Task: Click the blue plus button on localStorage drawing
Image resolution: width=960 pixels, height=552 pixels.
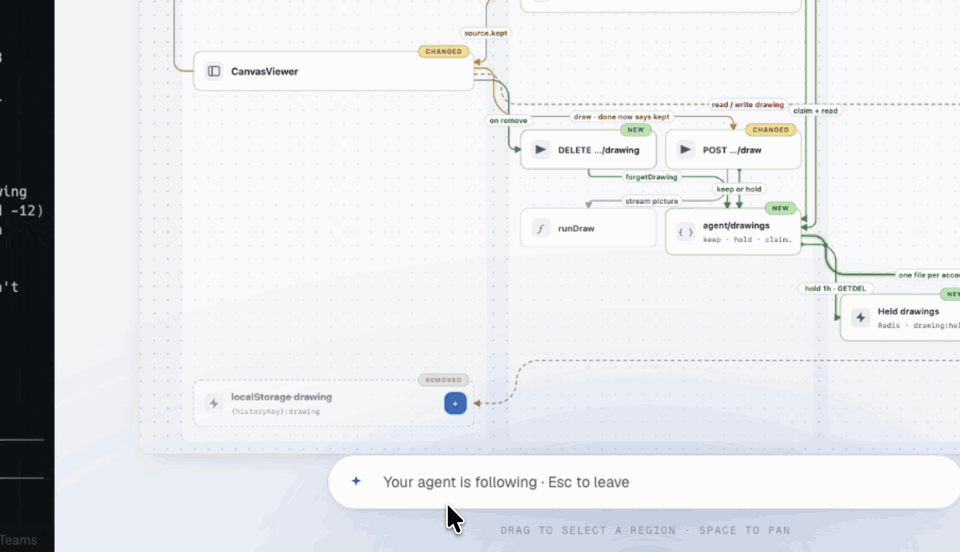Action: tap(456, 404)
